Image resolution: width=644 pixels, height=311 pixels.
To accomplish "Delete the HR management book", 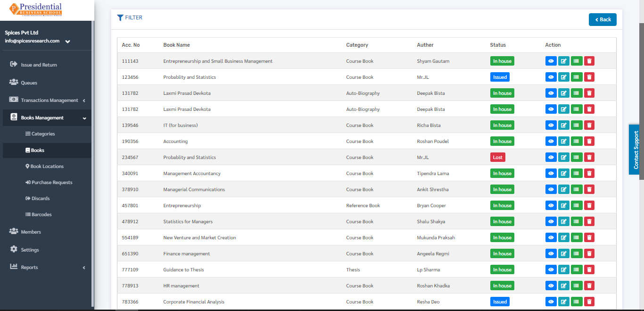I will tap(589, 286).
